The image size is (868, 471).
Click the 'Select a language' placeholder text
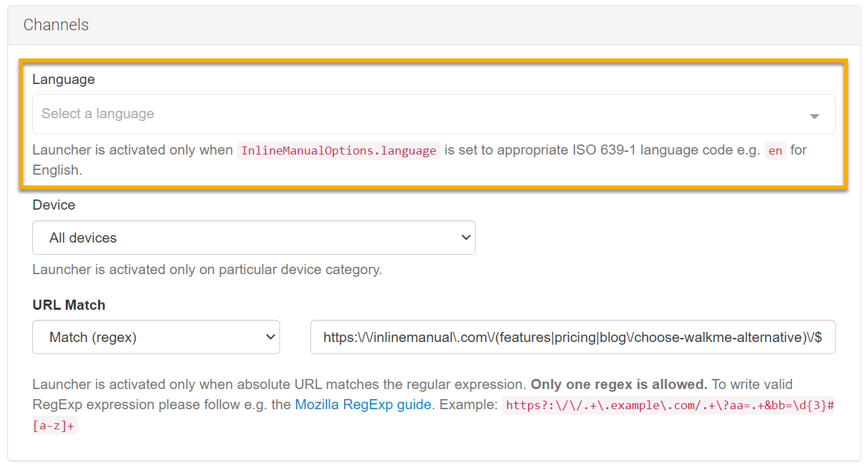tap(98, 114)
